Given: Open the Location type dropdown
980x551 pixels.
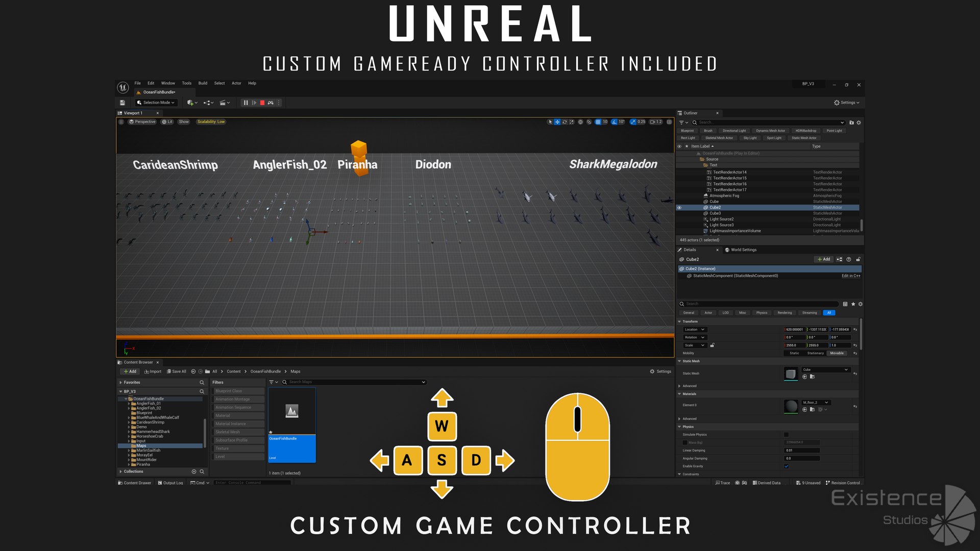Looking at the screenshot, I should pyautogui.click(x=695, y=330).
